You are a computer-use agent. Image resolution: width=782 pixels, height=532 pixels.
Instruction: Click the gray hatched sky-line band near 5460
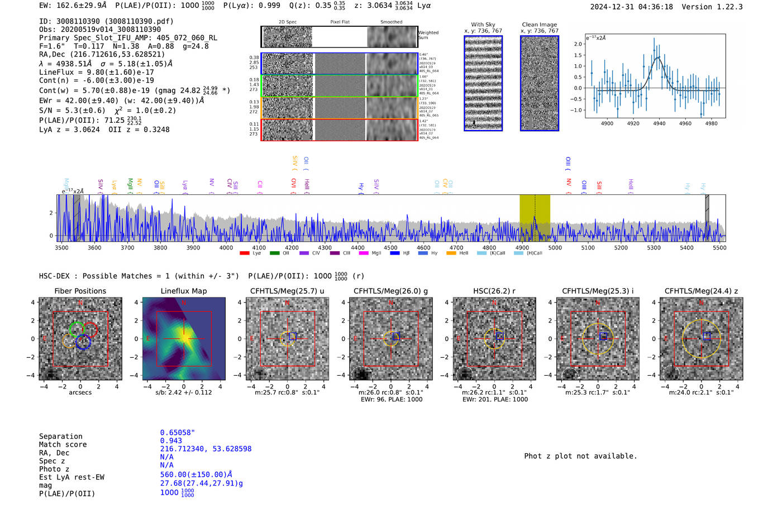[x=707, y=218]
